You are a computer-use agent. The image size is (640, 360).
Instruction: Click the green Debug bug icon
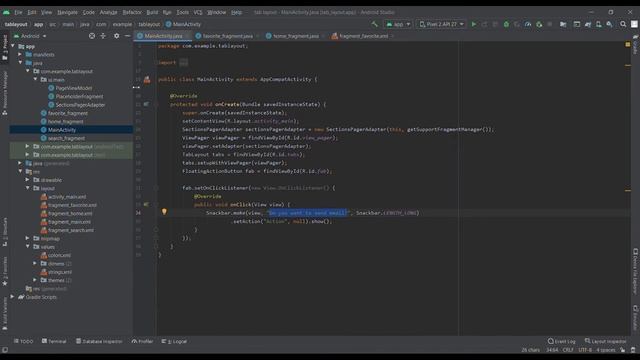506,24
